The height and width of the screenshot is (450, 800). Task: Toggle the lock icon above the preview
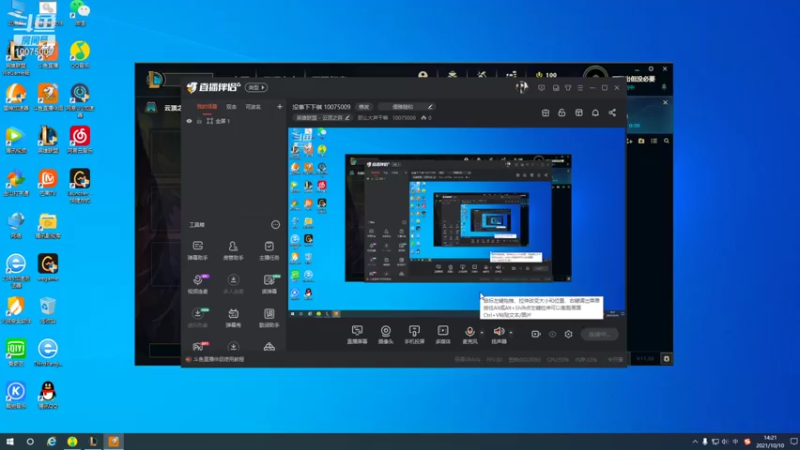pyautogui.click(x=562, y=113)
